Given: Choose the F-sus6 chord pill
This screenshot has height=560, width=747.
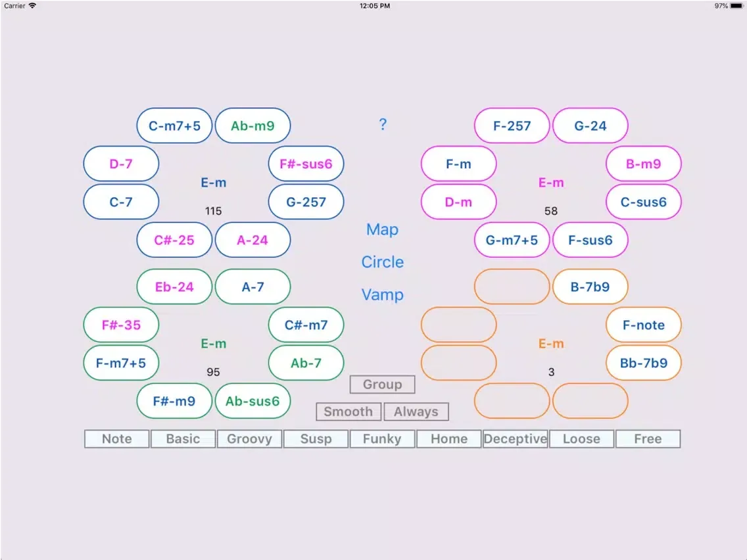Looking at the screenshot, I should pos(590,240).
